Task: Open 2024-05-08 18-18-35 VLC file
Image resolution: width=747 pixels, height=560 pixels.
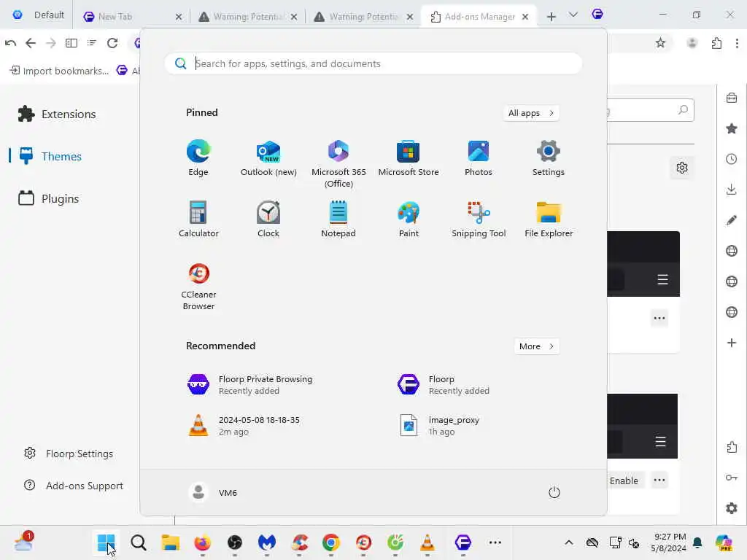Action: 244,425
